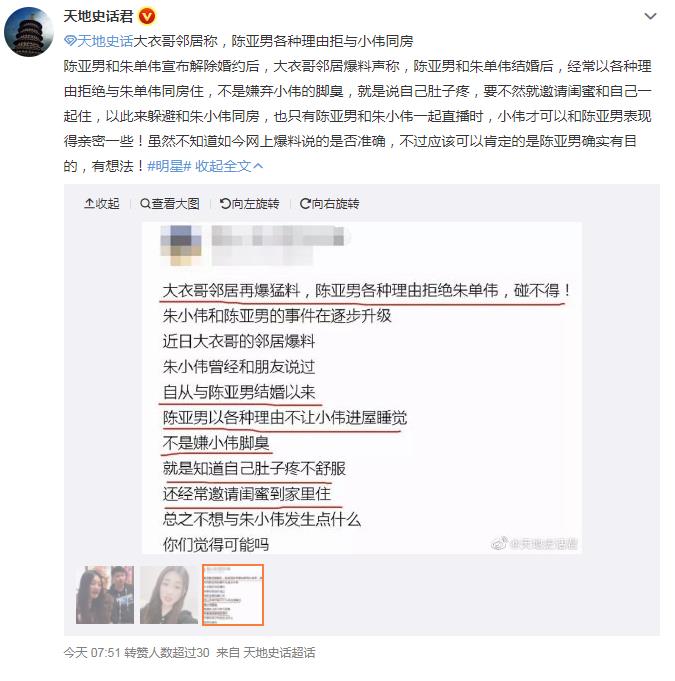Rotate image left with 向左旋转
The image size is (675, 681).
[249, 203]
